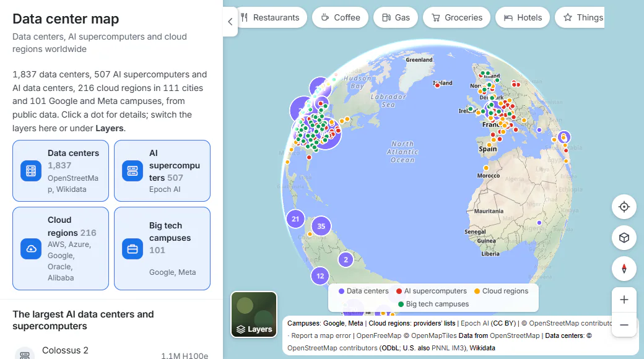Zoom in with the plus button
The image size is (644, 359).
[624, 300]
